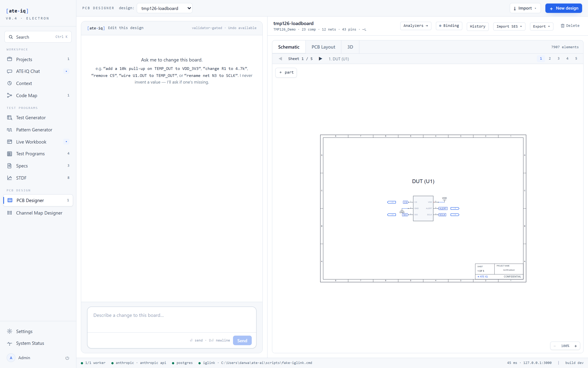Click the 'anthropic api' status entry
Viewport: 588px width, 368px height.
139,363
